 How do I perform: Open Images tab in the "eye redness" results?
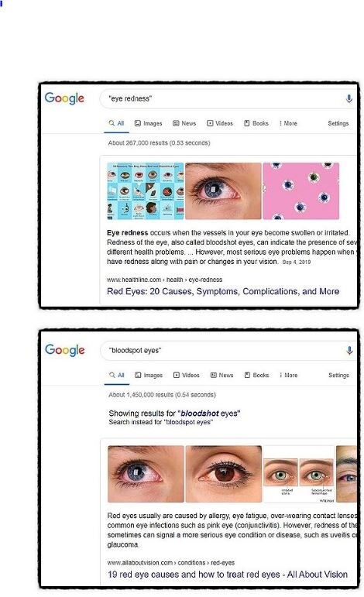click(148, 123)
